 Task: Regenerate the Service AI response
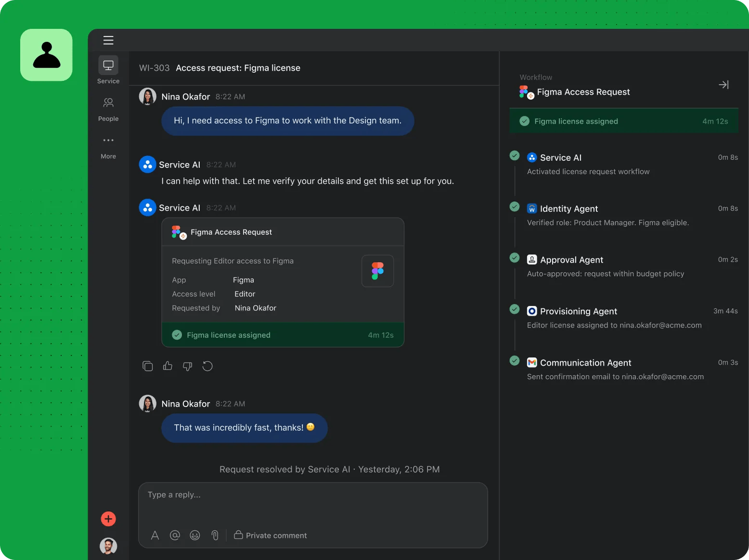pos(207,366)
